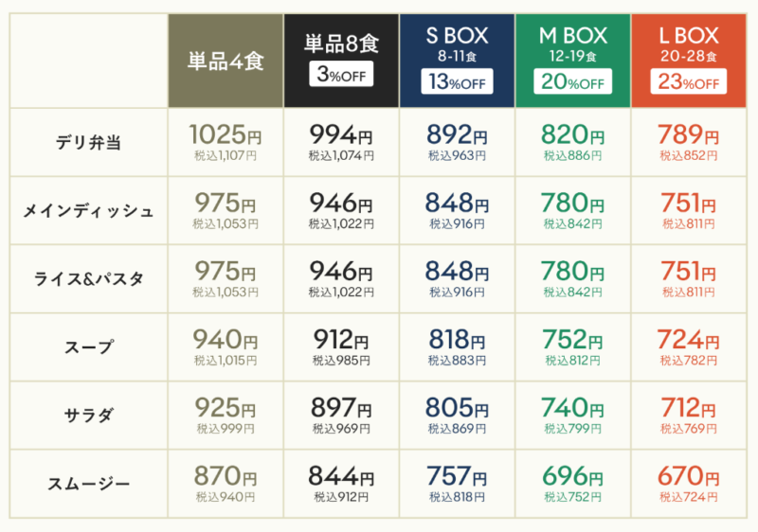Click the 13%OFF badge under S BOX
Image resolution: width=758 pixels, height=532 pixels.
pyautogui.click(x=457, y=81)
